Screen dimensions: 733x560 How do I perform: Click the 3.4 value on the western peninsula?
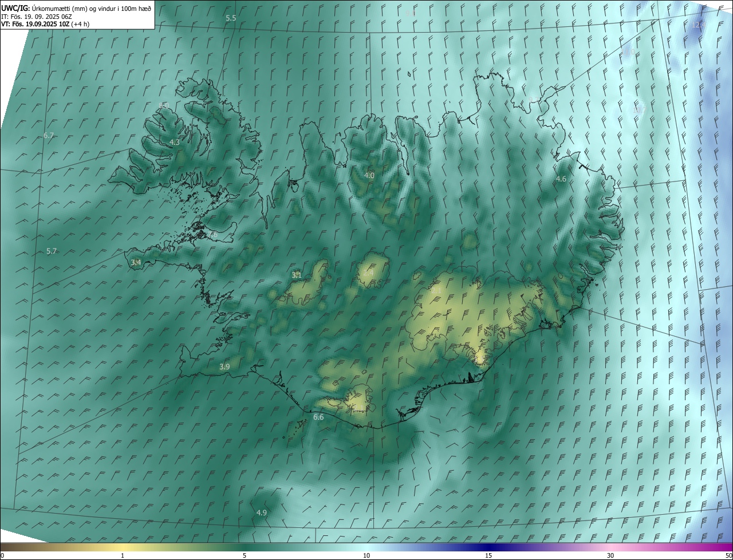[x=136, y=262]
